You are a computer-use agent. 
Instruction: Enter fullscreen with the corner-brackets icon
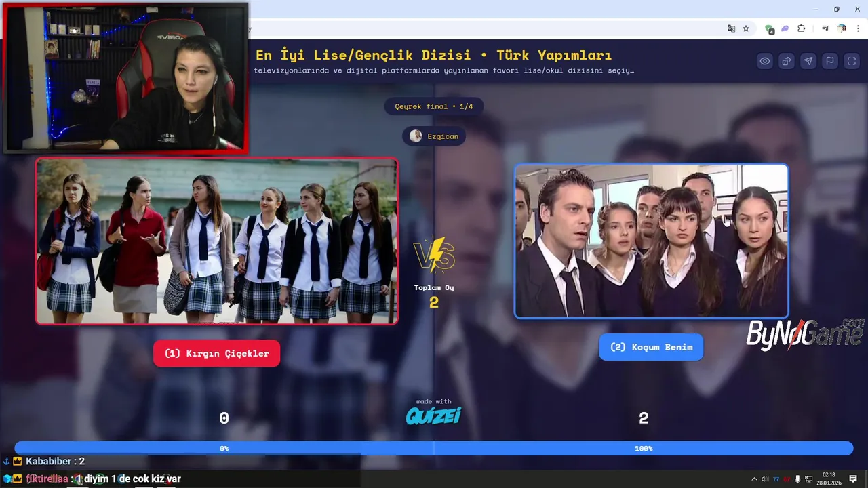pyautogui.click(x=852, y=61)
